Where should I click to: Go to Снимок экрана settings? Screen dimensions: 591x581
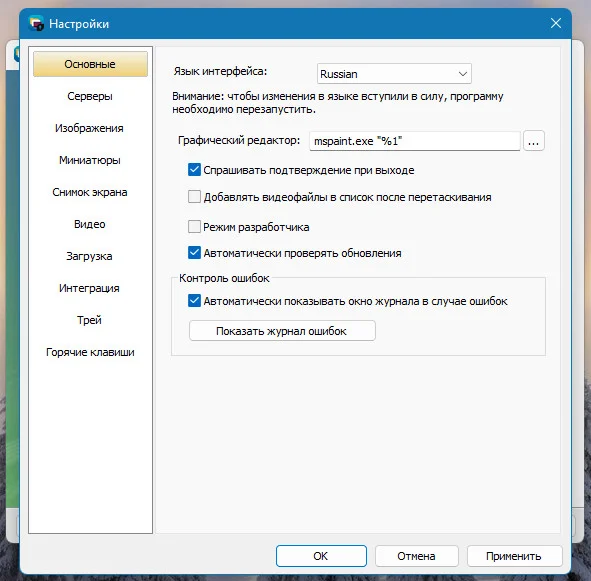coord(90,192)
